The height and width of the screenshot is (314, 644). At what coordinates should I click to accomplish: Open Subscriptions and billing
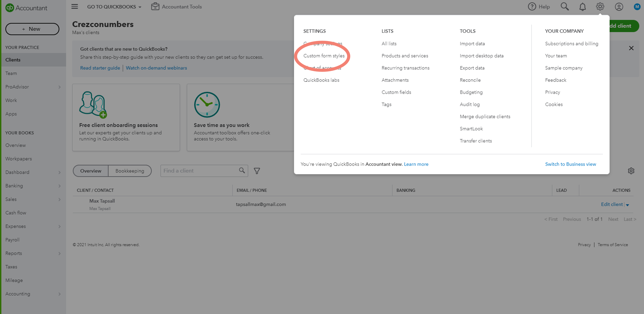pos(572,44)
